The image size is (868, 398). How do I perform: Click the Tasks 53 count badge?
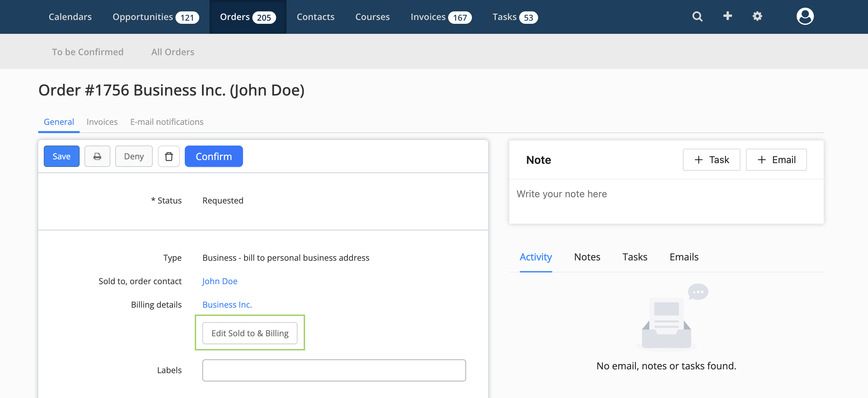click(x=528, y=18)
